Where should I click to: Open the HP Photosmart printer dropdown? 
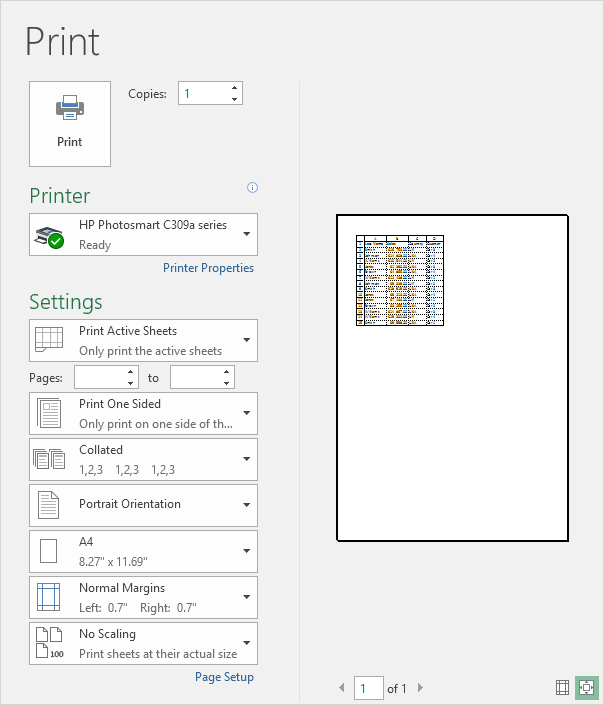(x=143, y=235)
